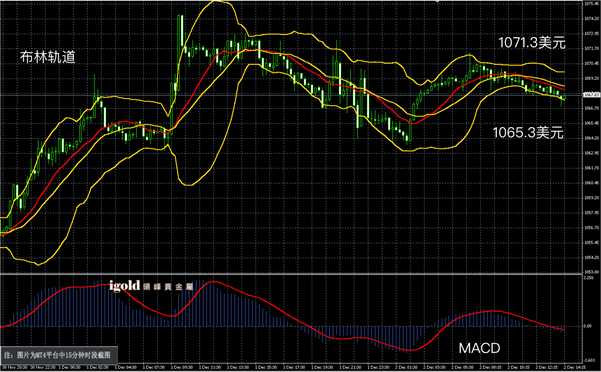The height and width of the screenshot is (372, 601).
Task: Click the MACD 0.00 zero-level label
Action: point(588,326)
